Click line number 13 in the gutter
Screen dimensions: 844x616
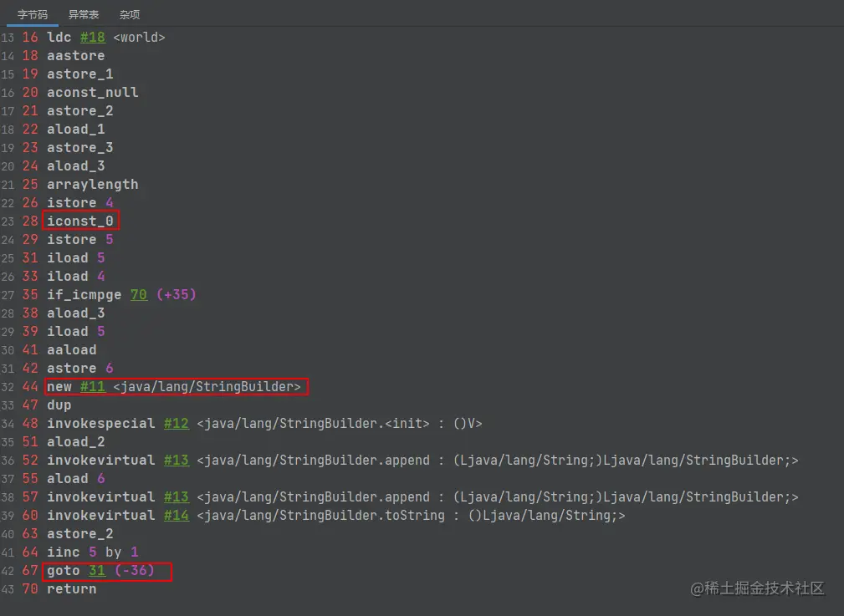point(8,37)
